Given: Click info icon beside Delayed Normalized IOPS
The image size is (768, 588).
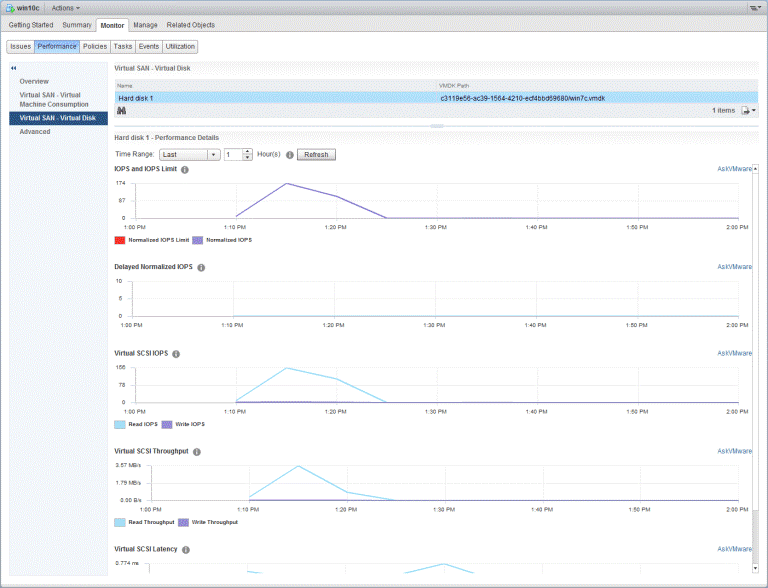Looking at the screenshot, I should [x=201, y=268].
